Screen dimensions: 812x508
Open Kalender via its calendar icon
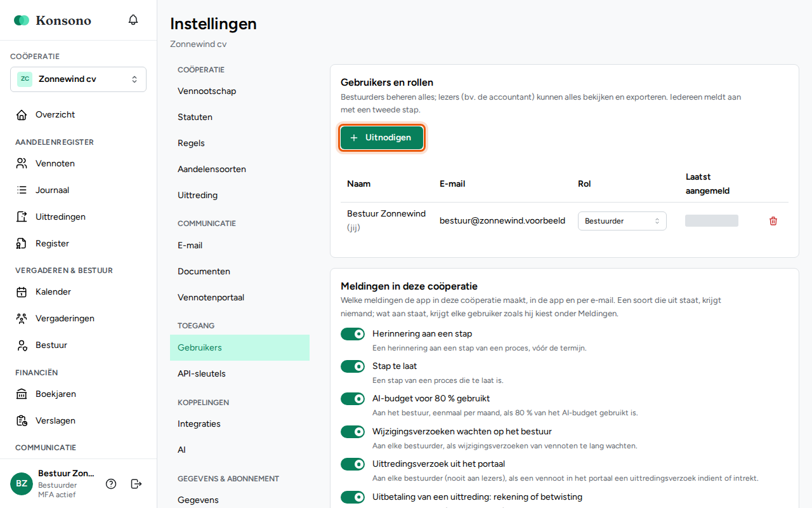(x=22, y=292)
